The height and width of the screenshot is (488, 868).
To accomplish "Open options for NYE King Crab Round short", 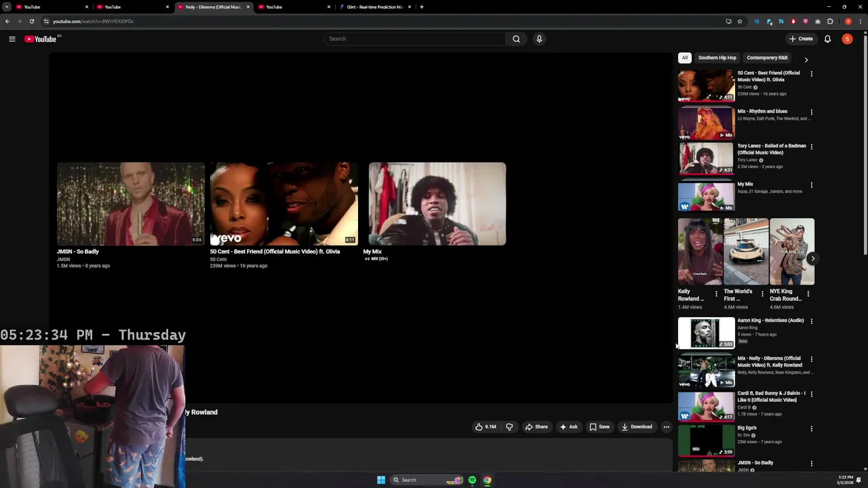I will tap(808, 294).
